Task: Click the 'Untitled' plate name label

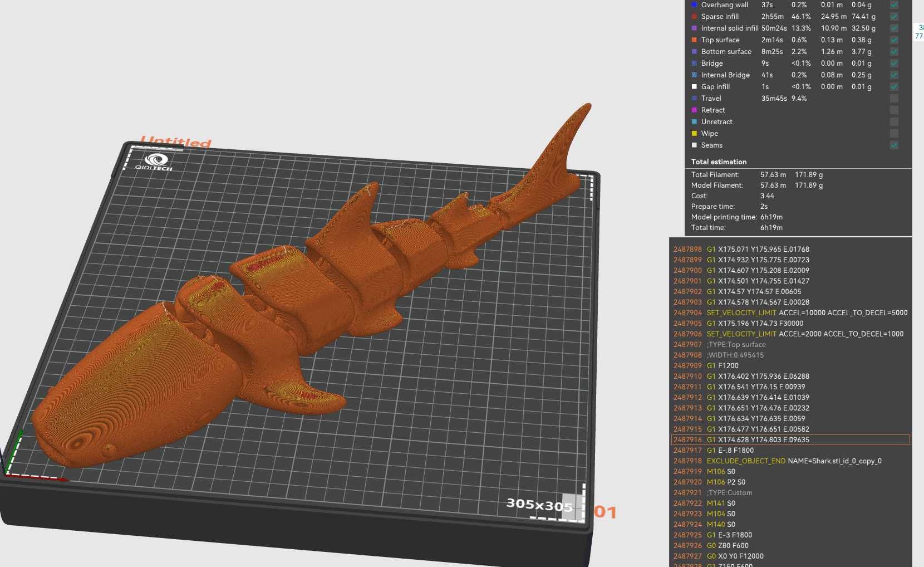Action: pyautogui.click(x=175, y=142)
